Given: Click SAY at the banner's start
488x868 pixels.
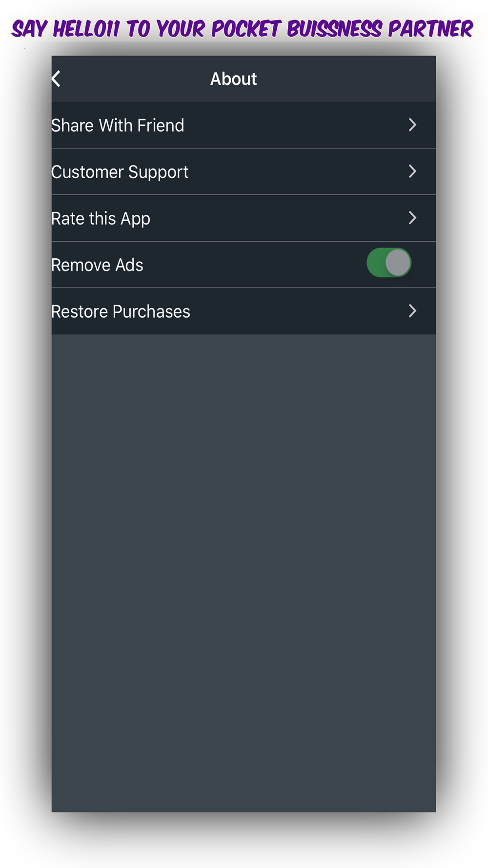Looking at the screenshot, I should (x=29, y=29).
